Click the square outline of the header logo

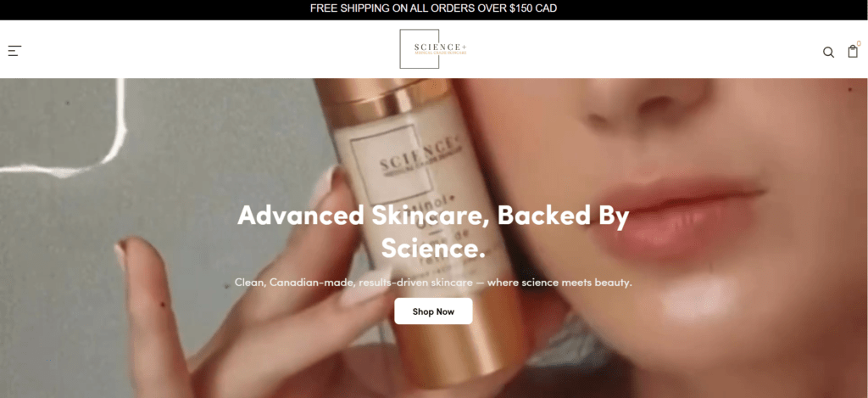(419, 48)
